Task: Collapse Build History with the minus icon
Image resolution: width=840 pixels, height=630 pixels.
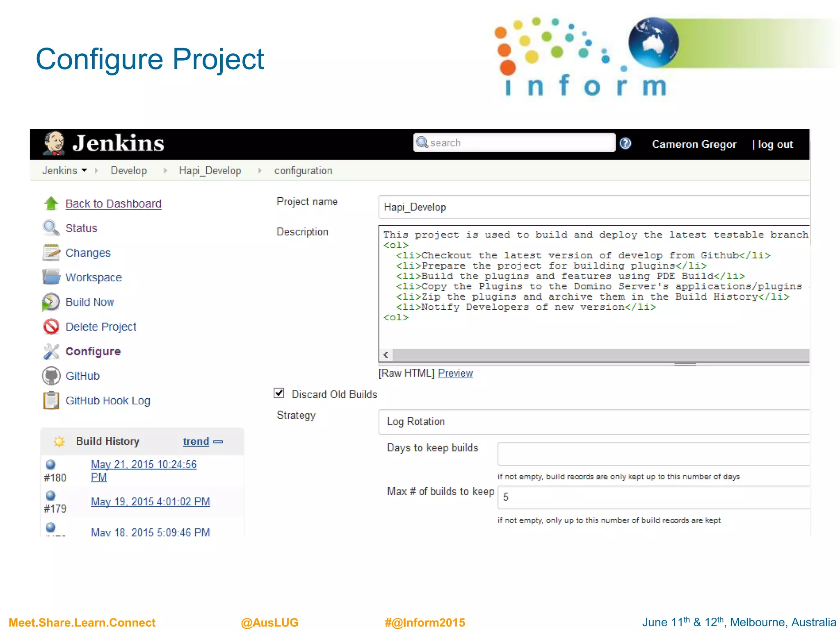Action: click(x=218, y=442)
